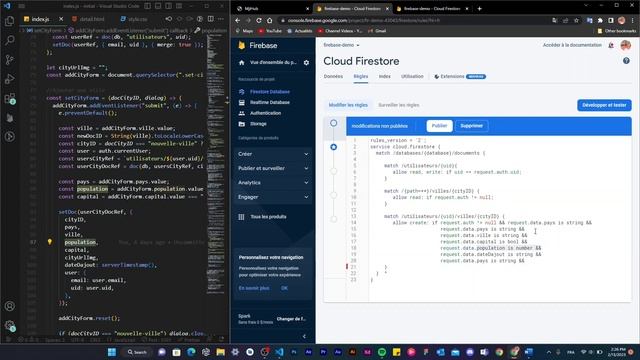Click VS Code minimap scroll area
Image resolution: width=640 pixels, height=360 pixels.
coord(216,163)
